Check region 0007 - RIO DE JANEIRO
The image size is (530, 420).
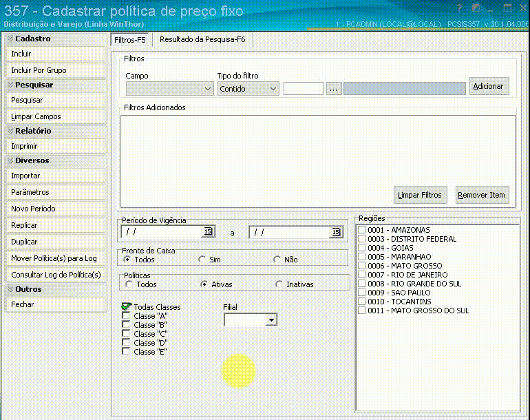pos(361,275)
